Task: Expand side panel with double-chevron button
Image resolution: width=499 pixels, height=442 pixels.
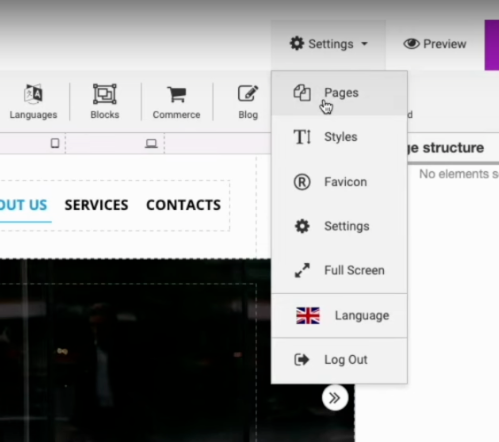Action: point(335,398)
